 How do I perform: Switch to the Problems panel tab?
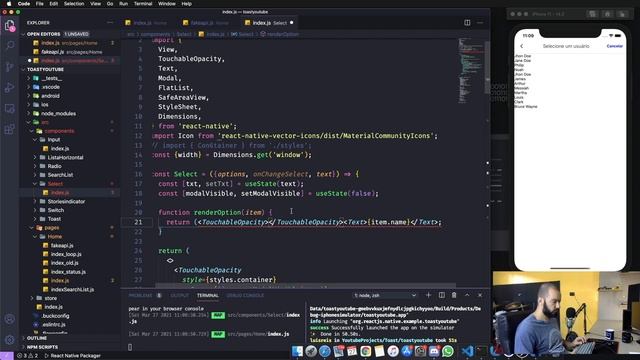[x=140, y=295]
